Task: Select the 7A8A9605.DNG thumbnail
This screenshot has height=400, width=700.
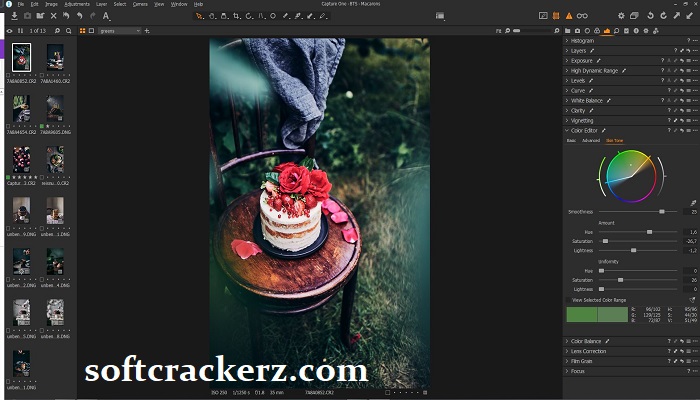Action: [55, 108]
